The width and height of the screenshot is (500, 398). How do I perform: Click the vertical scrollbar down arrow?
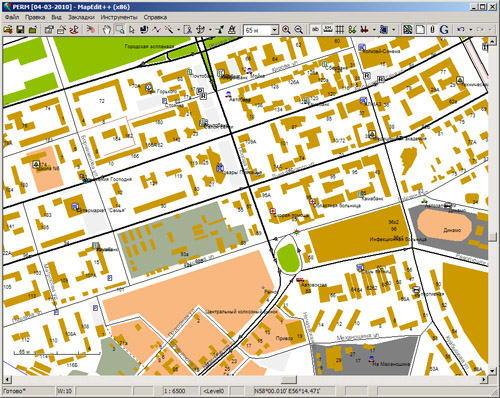click(x=492, y=371)
